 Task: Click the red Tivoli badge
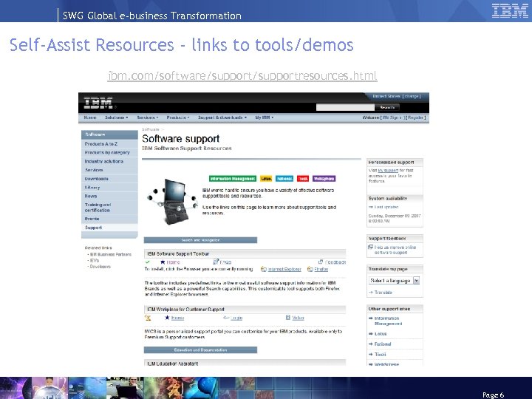coord(303,179)
